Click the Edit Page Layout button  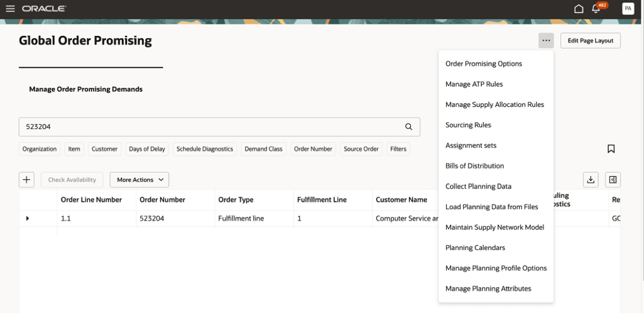[590, 41]
